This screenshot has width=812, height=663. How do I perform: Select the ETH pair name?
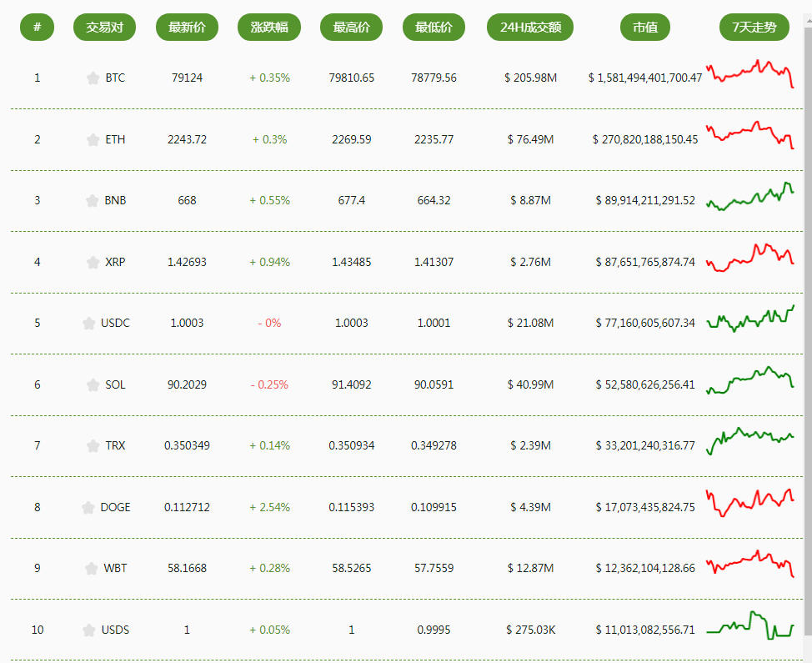click(x=115, y=139)
